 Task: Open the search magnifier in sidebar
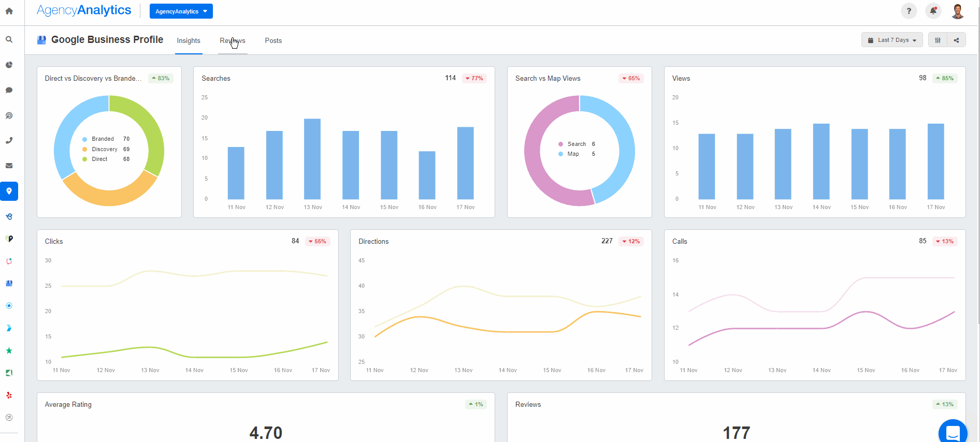pyautogui.click(x=9, y=39)
